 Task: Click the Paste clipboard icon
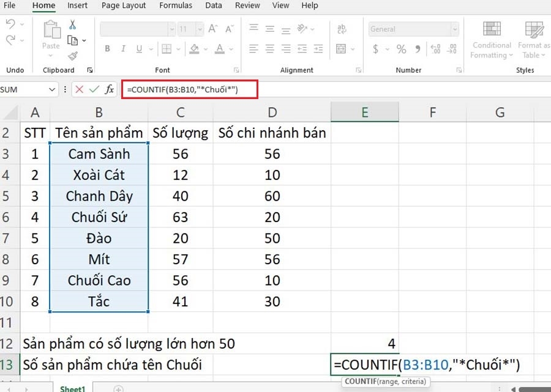pyautogui.click(x=51, y=29)
